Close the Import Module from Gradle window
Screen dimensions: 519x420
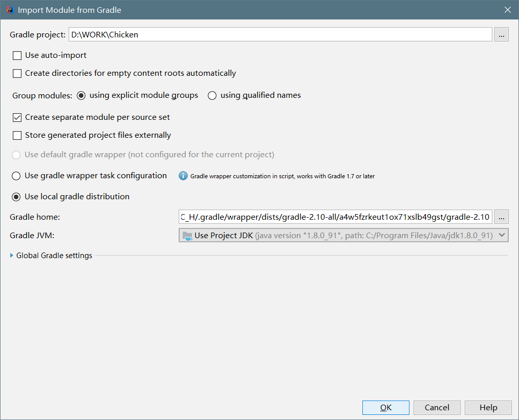coord(507,10)
